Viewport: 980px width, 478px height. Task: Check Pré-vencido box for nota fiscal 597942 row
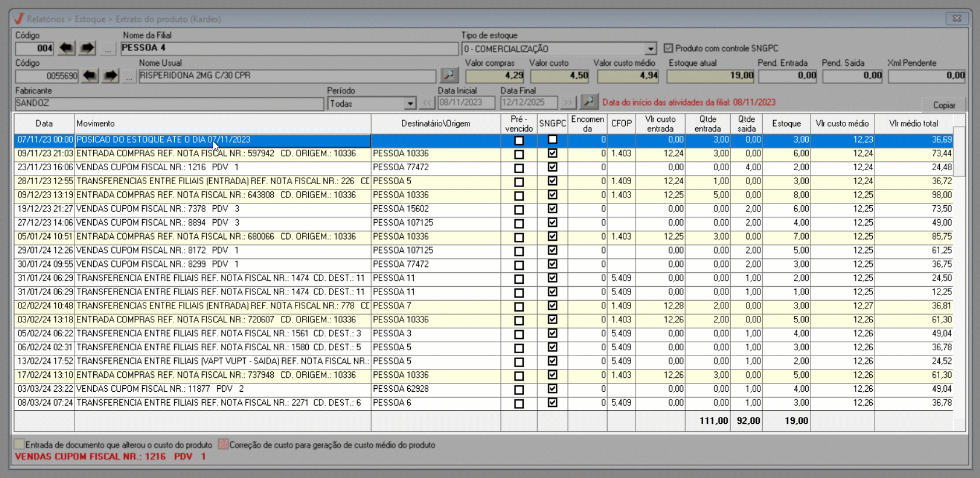pyautogui.click(x=519, y=154)
